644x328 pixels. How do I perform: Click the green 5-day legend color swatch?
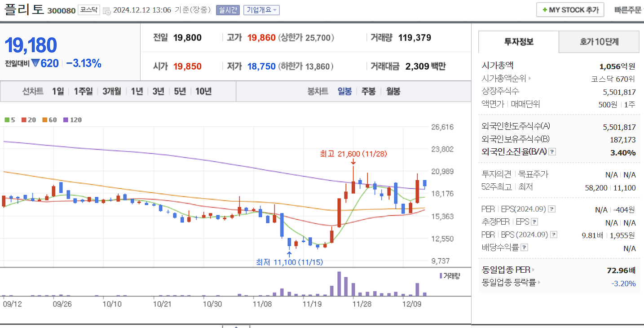pos(7,120)
